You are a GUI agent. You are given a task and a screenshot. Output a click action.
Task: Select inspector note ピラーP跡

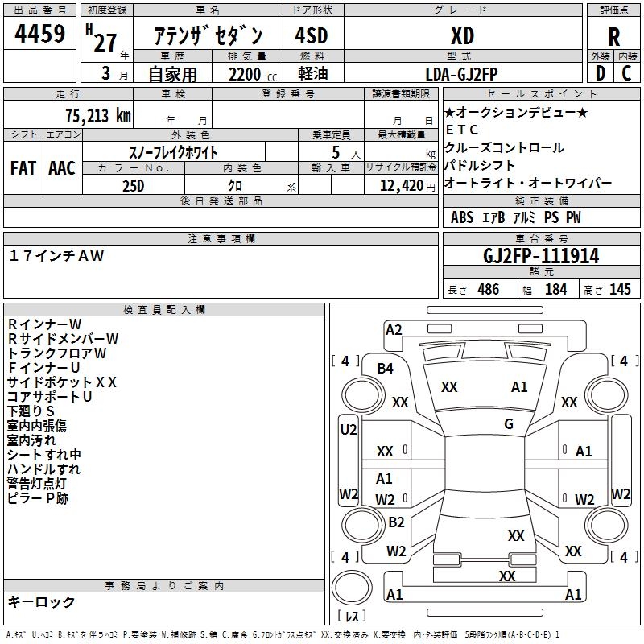[x=38, y=497]
